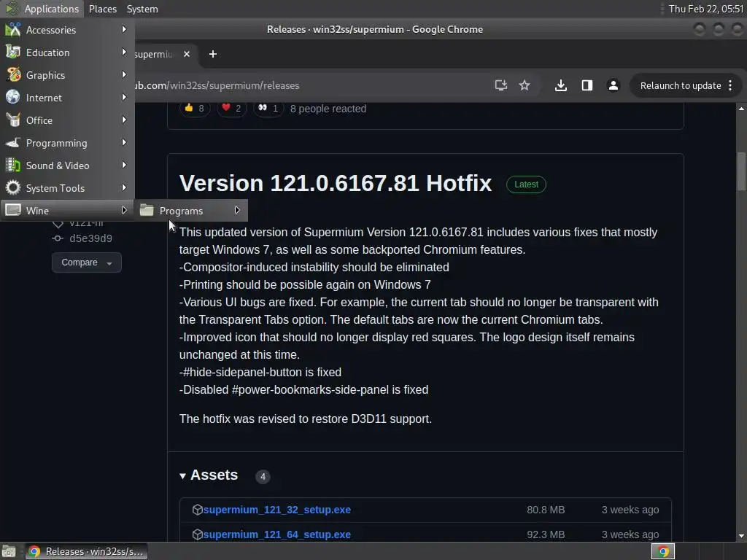Click '8 people reacted' text
The image size is (747, 560).
tap(328, 109)
